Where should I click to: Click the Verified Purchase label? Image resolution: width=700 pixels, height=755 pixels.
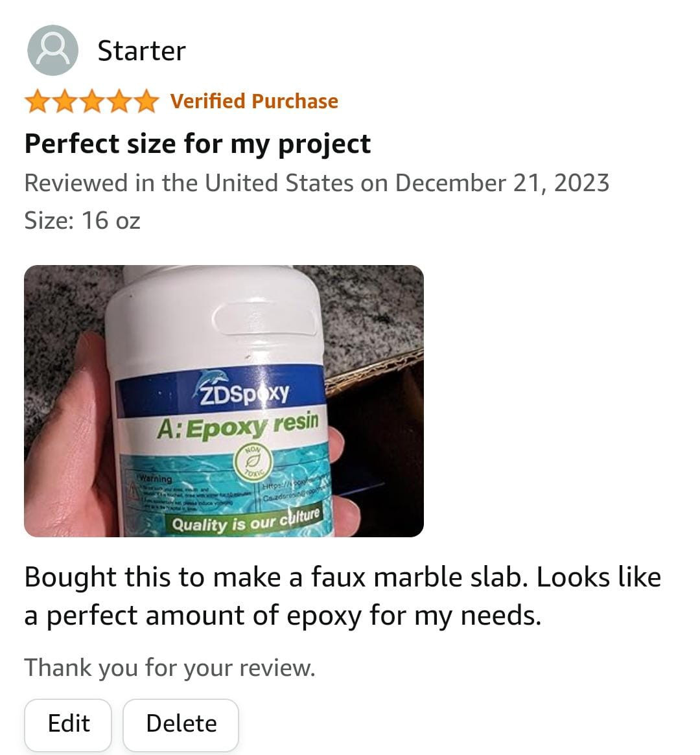[254, 102]
